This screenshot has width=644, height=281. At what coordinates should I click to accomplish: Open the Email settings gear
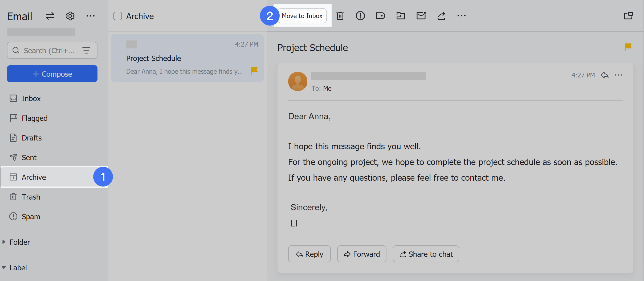[x=70, y=16]
